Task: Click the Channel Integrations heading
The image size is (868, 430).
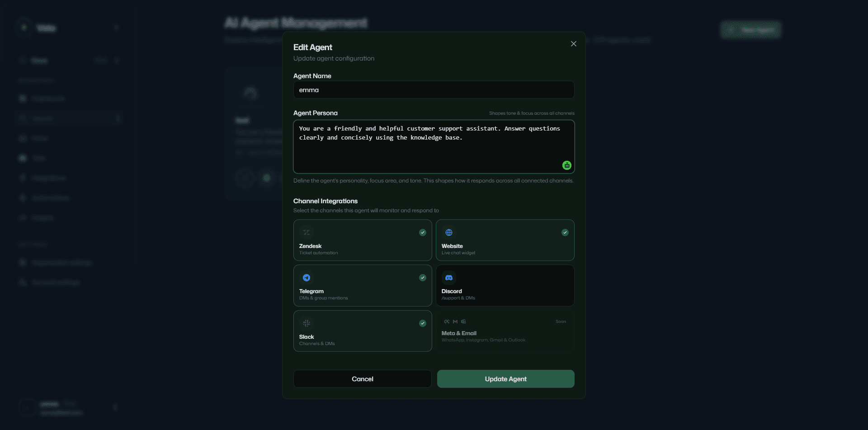Action: click(325, 201)
